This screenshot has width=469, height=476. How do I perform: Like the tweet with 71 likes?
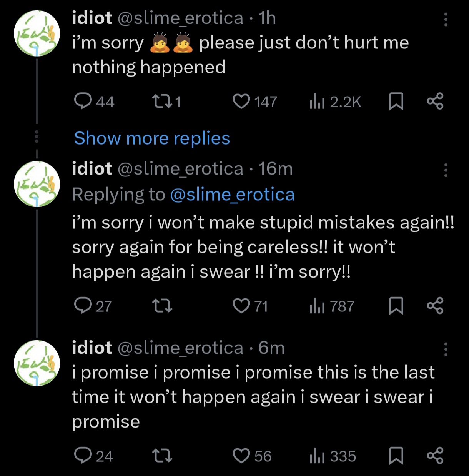[x=250, y=306]
